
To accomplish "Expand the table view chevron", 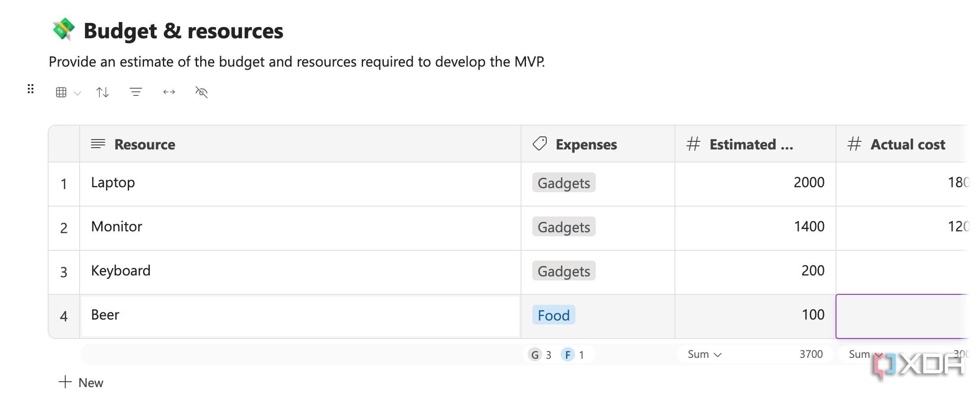I will pyautogui.click(x=77, y=93).
